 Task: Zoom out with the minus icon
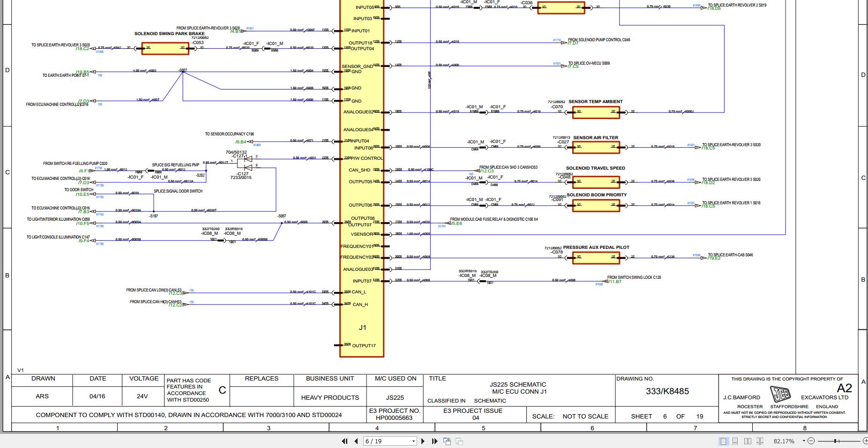coord(810,441)
